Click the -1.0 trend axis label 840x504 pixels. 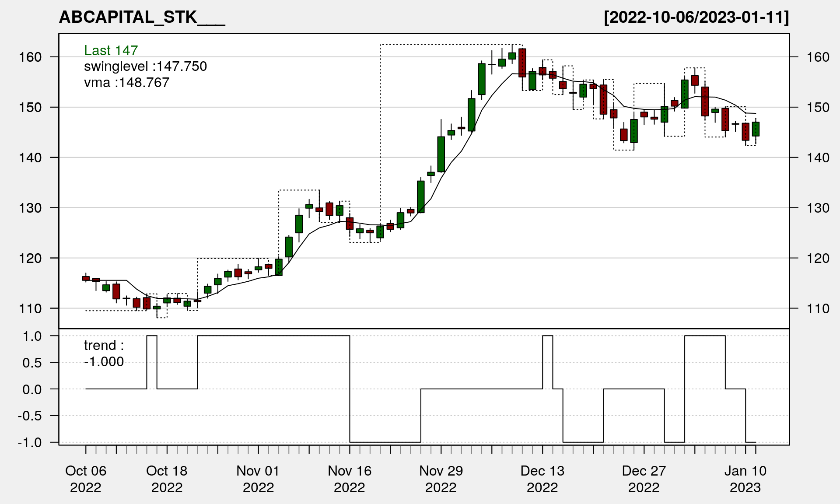click(30, 442)
